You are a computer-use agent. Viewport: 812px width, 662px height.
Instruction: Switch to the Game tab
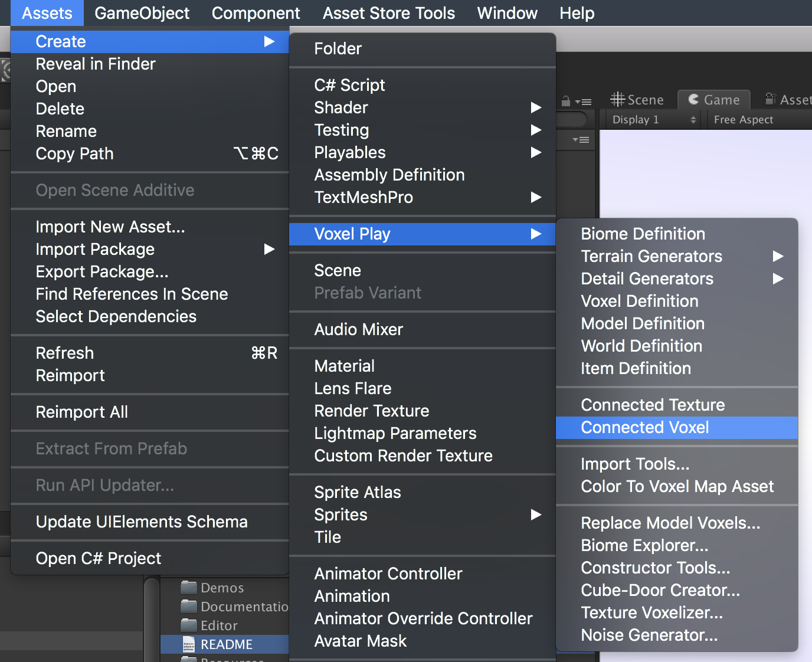pos(714,100)
